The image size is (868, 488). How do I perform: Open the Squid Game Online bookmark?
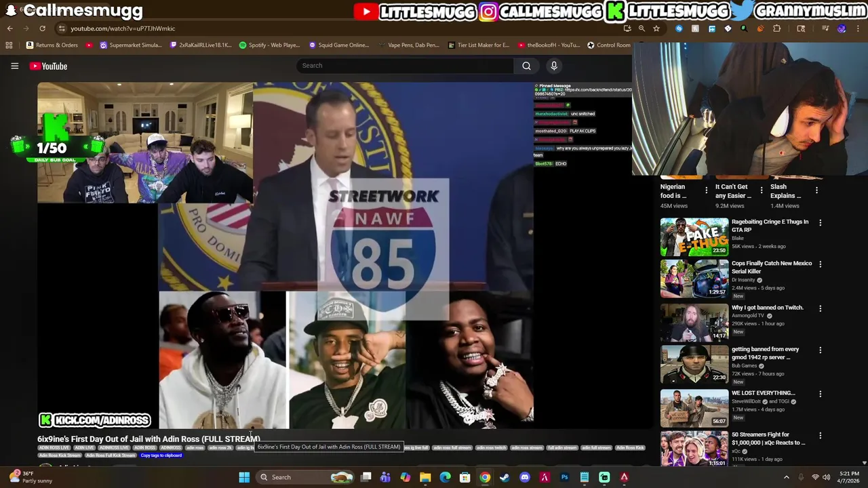pyautogui.click(x=338, y=45)
